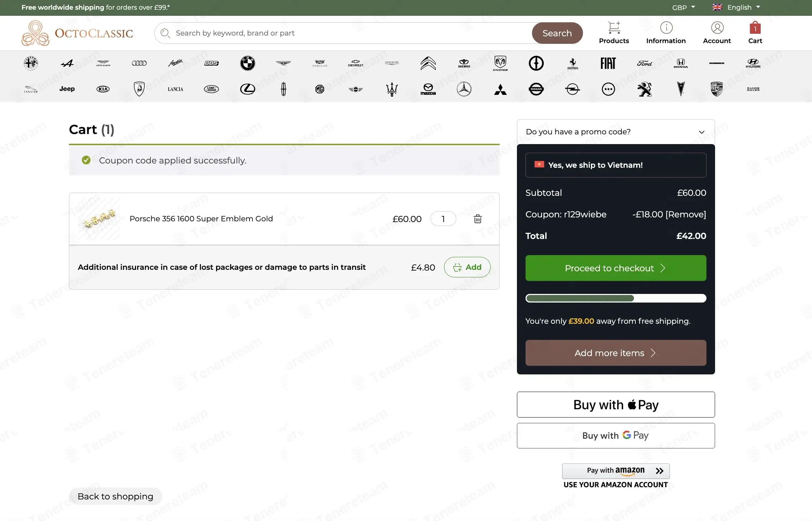Buy with Google Pay
Image resolution: width=812 pixels, height=521 pixels.
616,435
